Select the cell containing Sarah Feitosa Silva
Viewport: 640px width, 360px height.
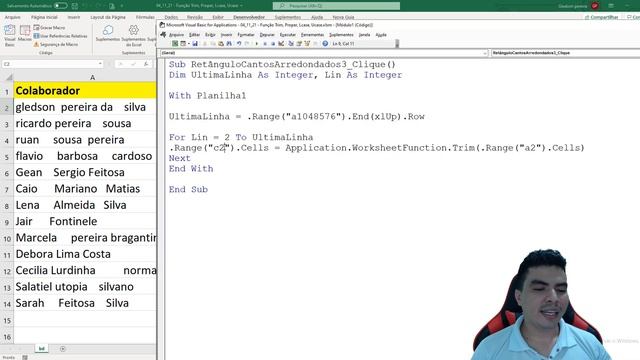click(x=85, y=303)
